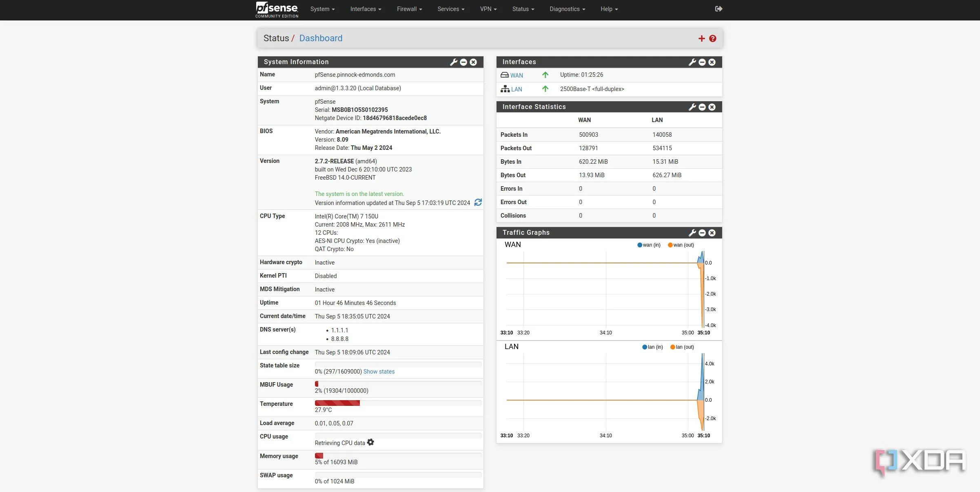980x492 pixels.
Task: Click serial number MSB0B1O5S0102395
Action: 359,110
